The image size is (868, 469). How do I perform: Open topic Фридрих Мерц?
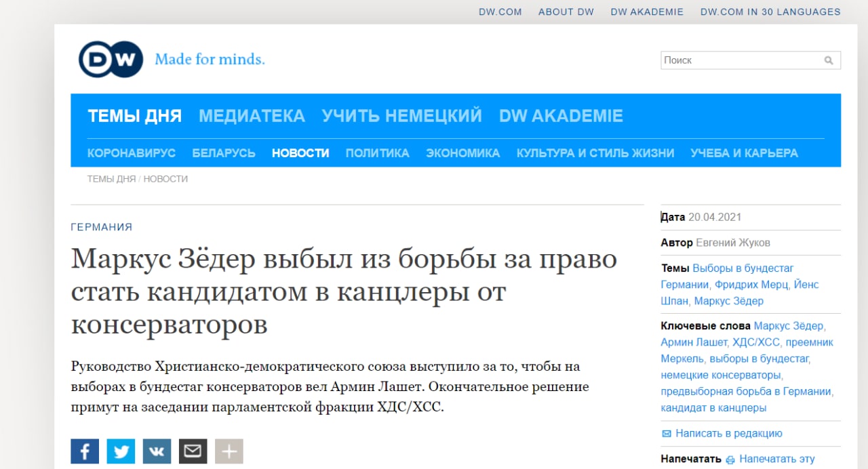pos(751,285)
